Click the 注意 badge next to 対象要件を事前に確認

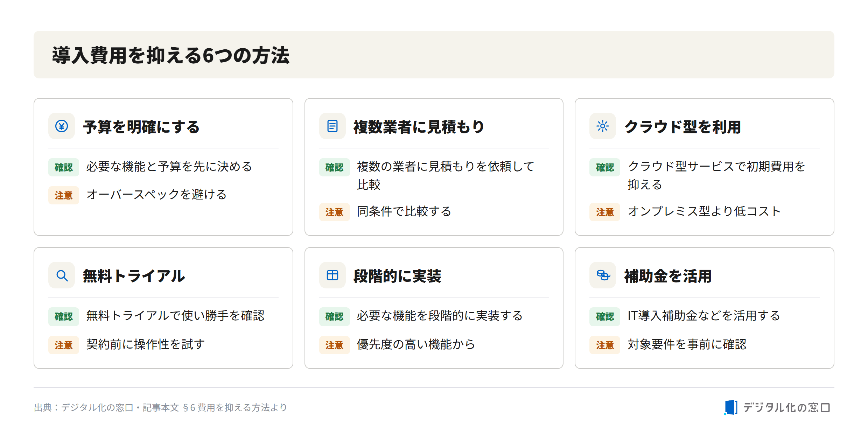click(605, 345)
